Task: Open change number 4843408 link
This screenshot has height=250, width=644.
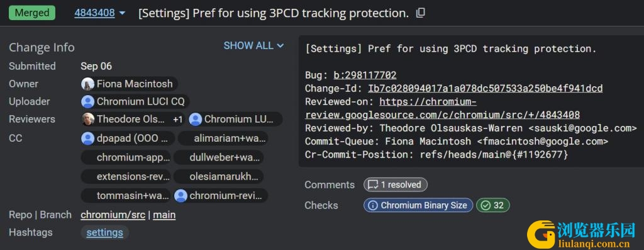Action: click(94, 13)
